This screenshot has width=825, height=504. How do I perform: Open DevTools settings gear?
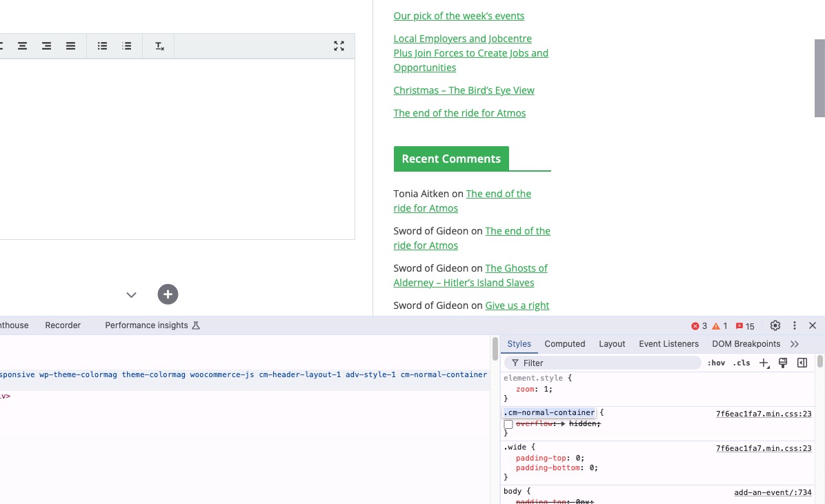click(x=775, y=325)
